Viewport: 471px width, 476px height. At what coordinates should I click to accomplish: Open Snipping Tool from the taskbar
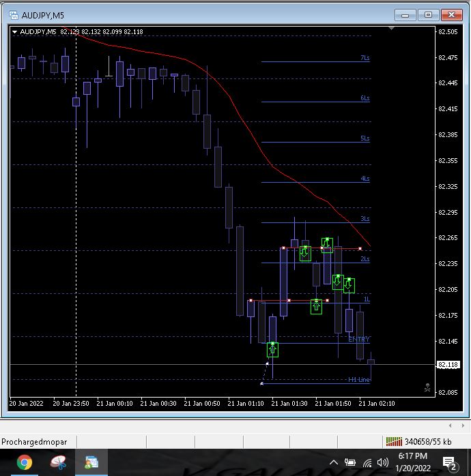pos(58,462)
